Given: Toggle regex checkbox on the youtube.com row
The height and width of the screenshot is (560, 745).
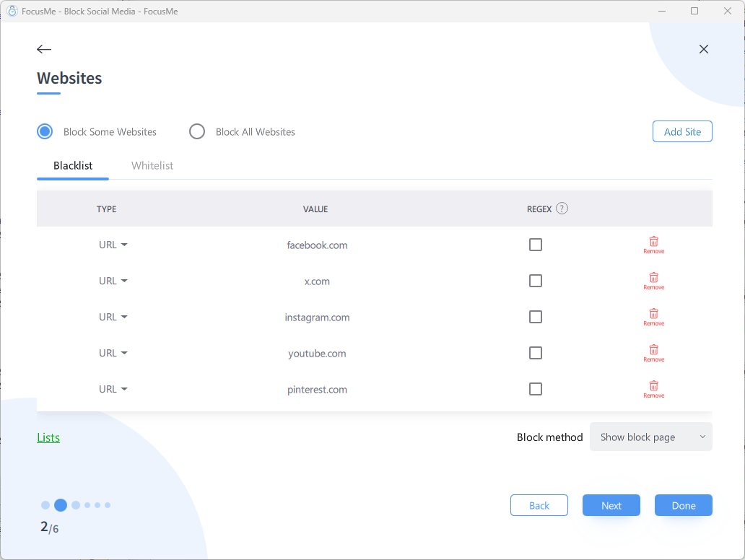Looking at the screenshot, I should coord(536,353).
